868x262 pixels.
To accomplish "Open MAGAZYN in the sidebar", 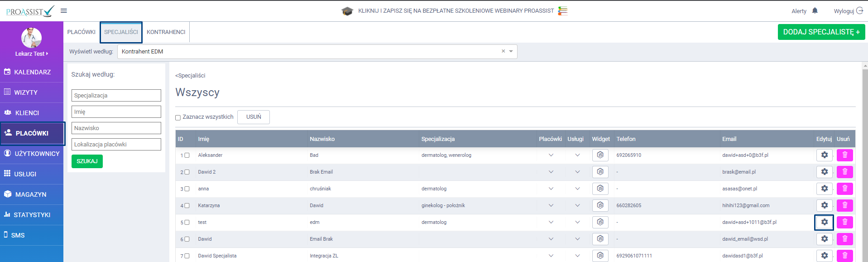I will (x=32, y=194).
